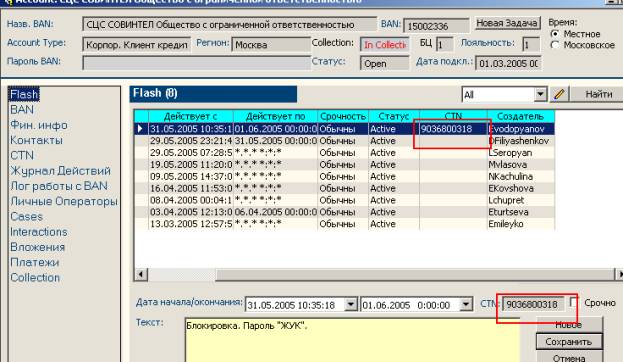623x362 pixels.
Task: Select the Местное time radio button
Action: (x=555, y=34)
